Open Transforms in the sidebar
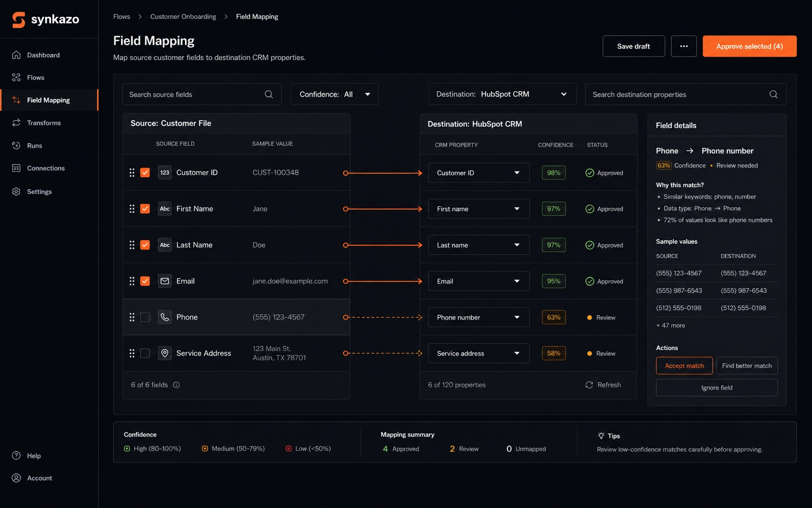 (49, 123)
